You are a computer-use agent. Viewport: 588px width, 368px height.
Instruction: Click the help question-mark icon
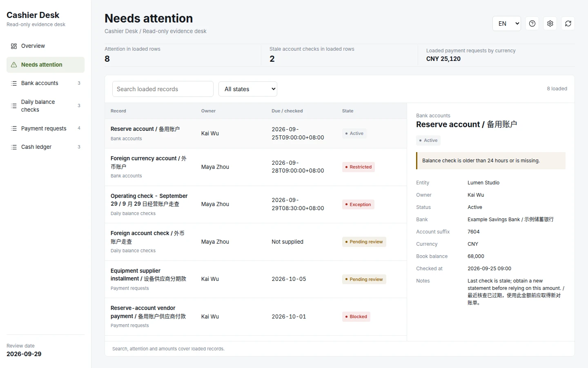(x=532, y=23)
